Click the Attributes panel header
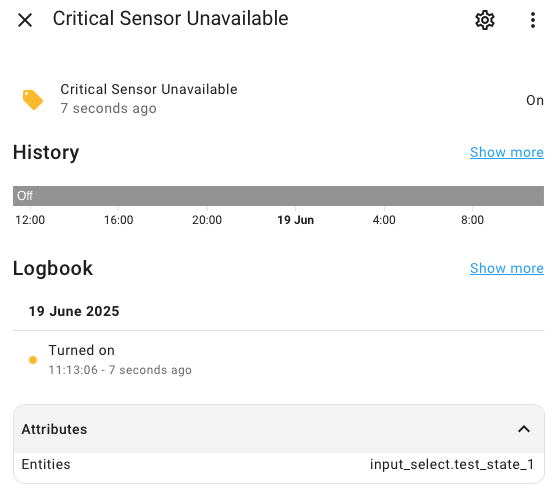The width and height of the screenshot is (557, 491). pos(279,429)
